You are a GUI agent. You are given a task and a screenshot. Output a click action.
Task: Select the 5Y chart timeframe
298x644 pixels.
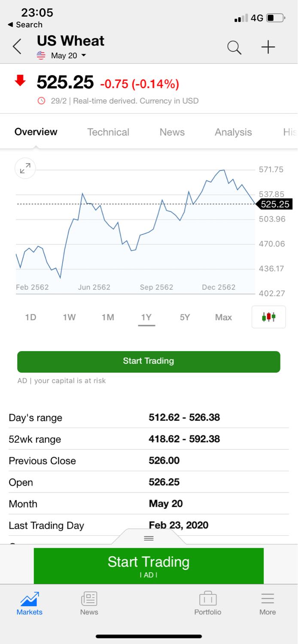(185, 317)
